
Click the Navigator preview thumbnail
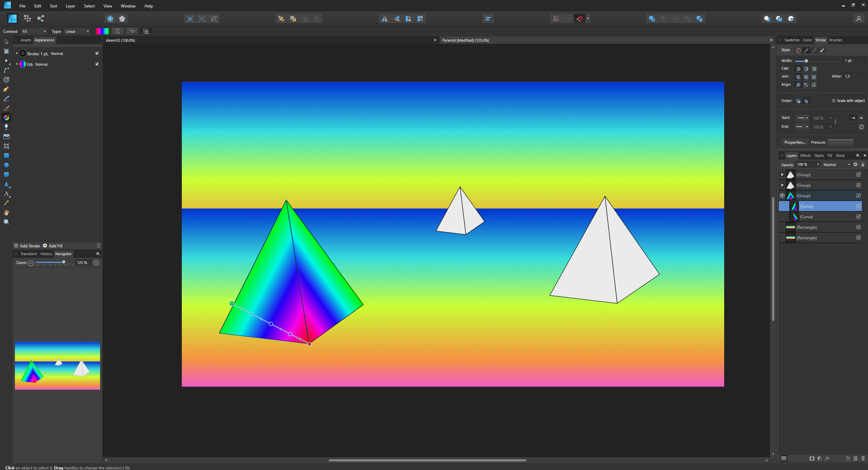(x=57, y=366)
